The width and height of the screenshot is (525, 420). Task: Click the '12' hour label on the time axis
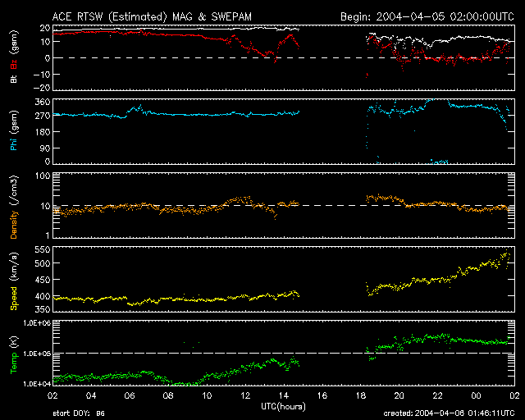point(245,395)
